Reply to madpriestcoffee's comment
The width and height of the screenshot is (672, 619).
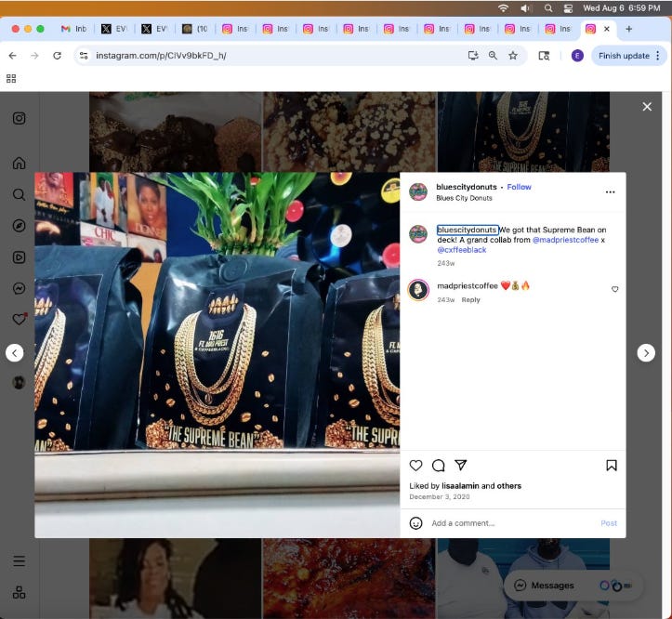[470, 299]
